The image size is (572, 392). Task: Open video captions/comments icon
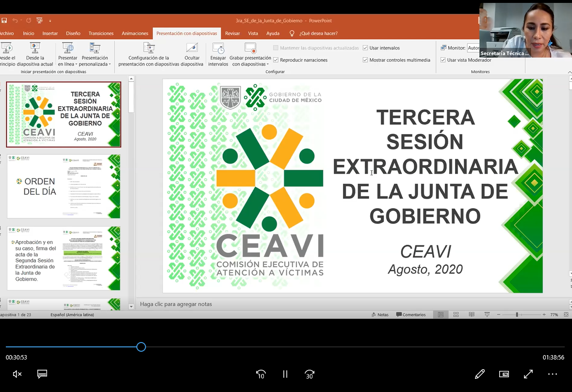click(x=42, y=374)
